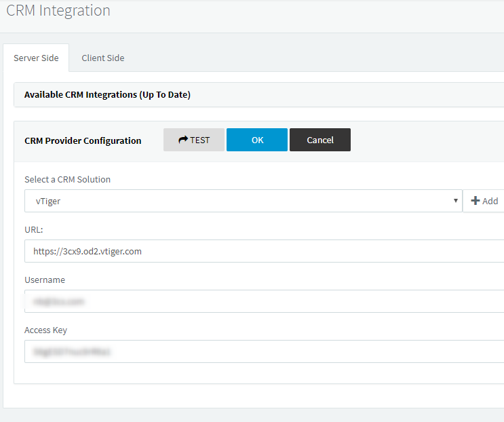
Task: Click the TEST button with arrow icon
Action: 194,140
